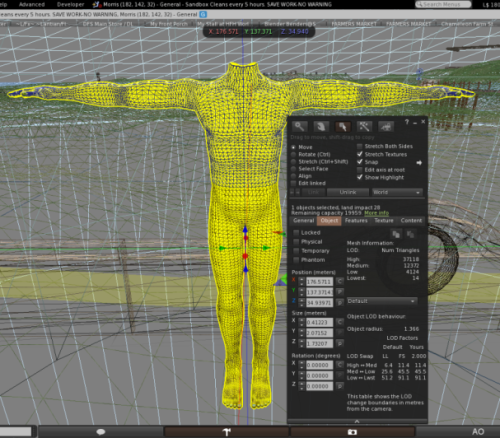Switch to the Object tab
The image size is (500, 438).
point(329,221)
